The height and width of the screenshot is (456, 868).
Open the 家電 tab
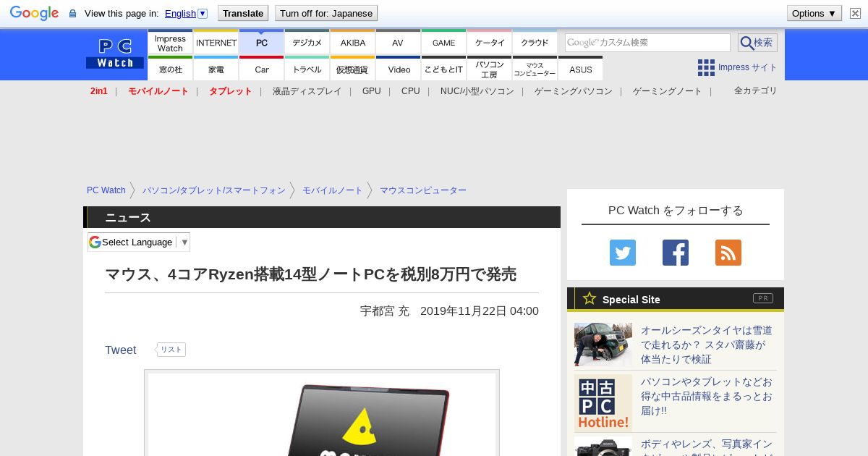216,69
